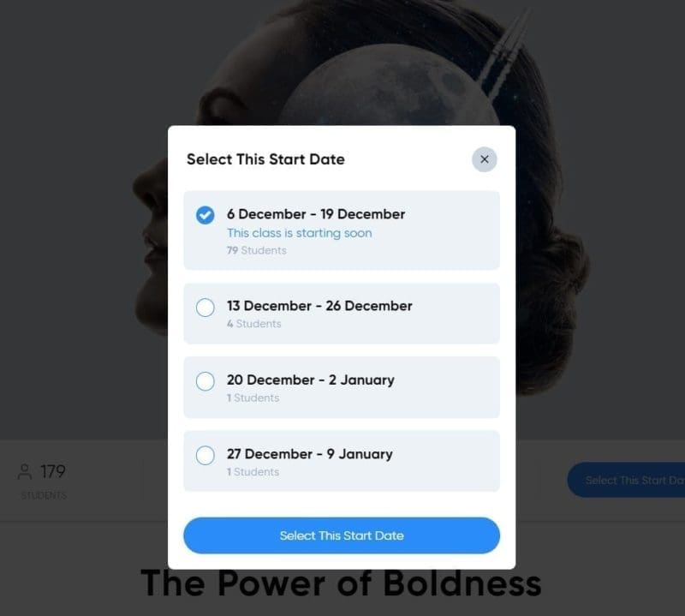Click the dialog title Select This Start Date
Screen dimensions: 685x616
click(265, 159)
